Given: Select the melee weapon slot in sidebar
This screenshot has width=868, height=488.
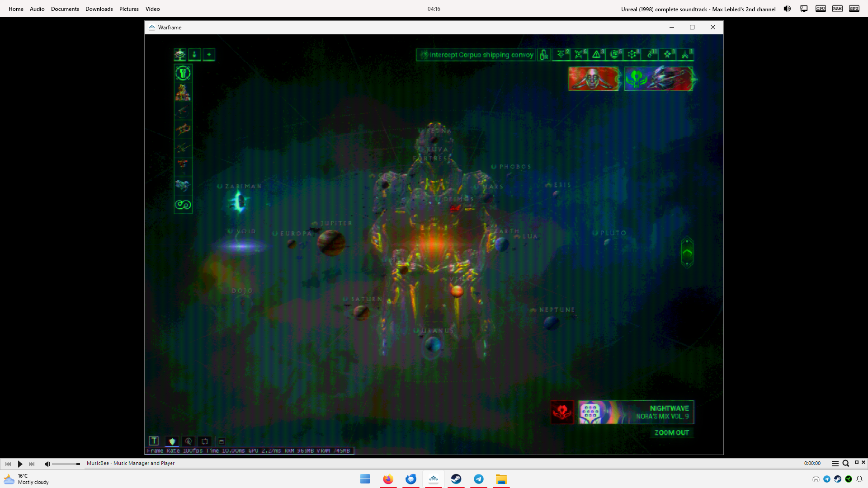Looking at the screenshot, I should (183, 148).
